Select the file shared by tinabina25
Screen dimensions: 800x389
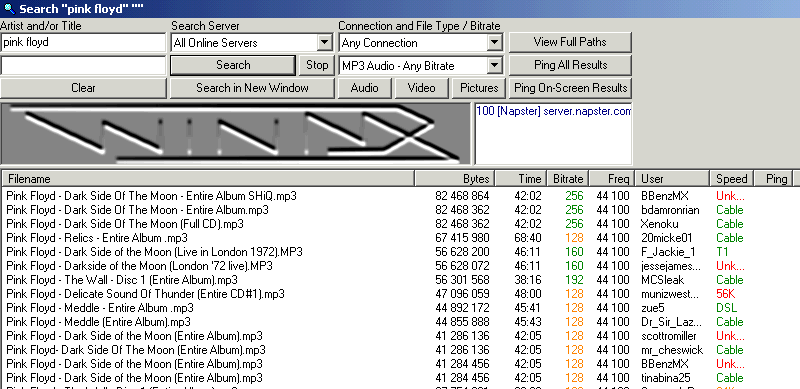pyautogui.click(x=135, y=378)
